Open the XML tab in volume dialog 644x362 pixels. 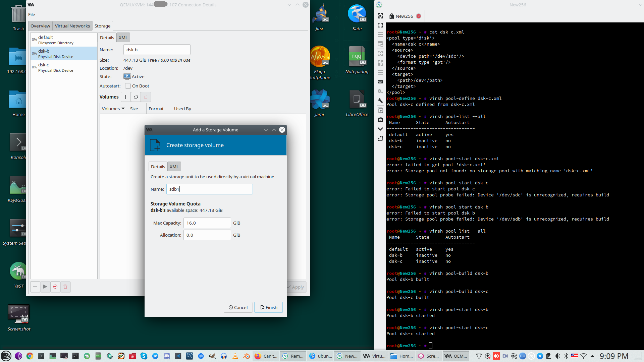pyautogui.click(x=174, y=167)
